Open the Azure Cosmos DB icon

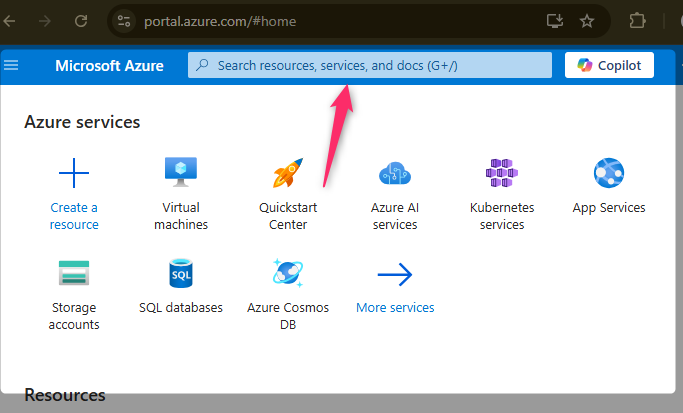point(287,273)
